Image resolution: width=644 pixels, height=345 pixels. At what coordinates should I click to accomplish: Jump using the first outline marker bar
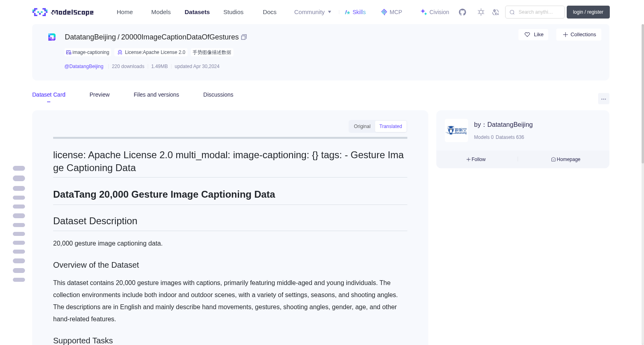(x=19, y=168)
